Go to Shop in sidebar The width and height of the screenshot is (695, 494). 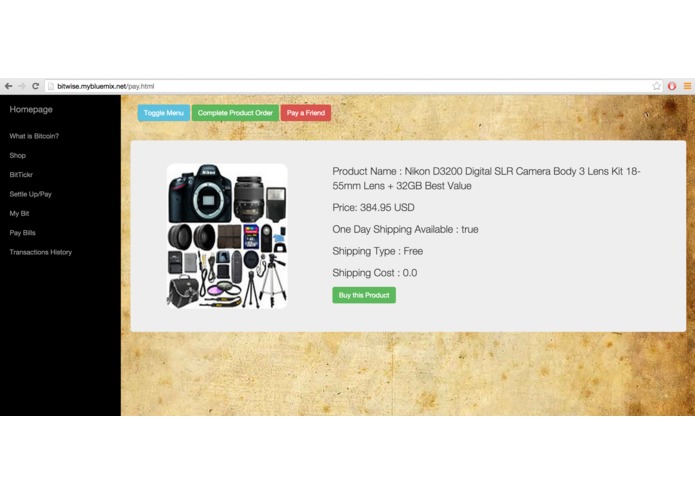pyautogui.click(x=18, y=156)
